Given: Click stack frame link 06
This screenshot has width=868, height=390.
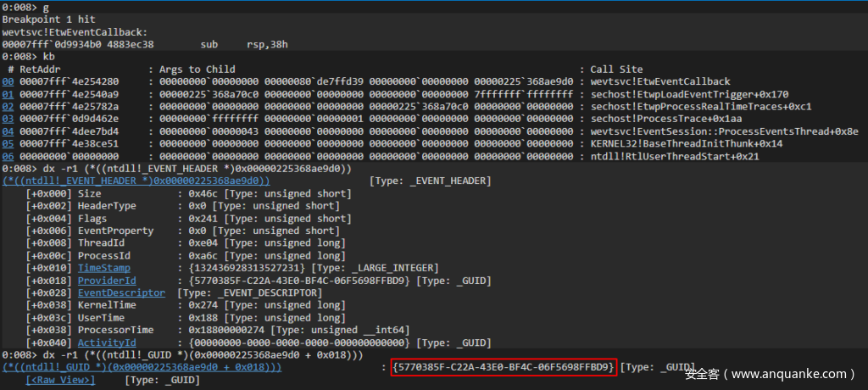Looking at the screenshot, I should point(8,157).
